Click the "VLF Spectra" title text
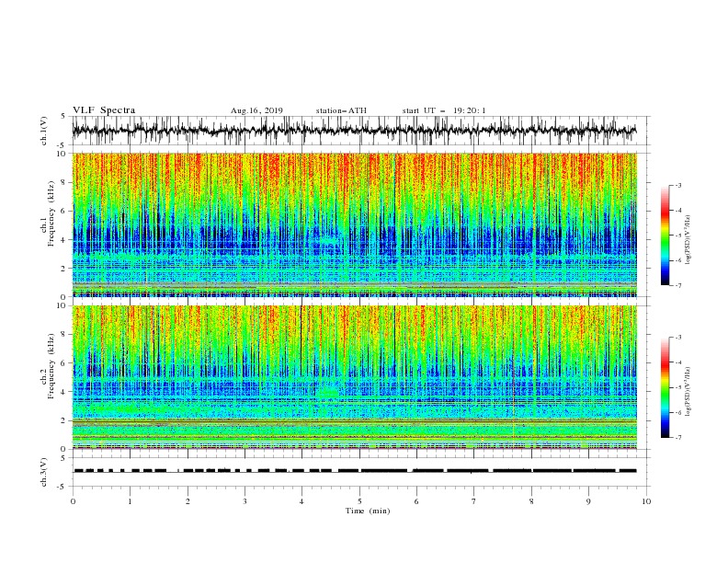 point(104,110)
